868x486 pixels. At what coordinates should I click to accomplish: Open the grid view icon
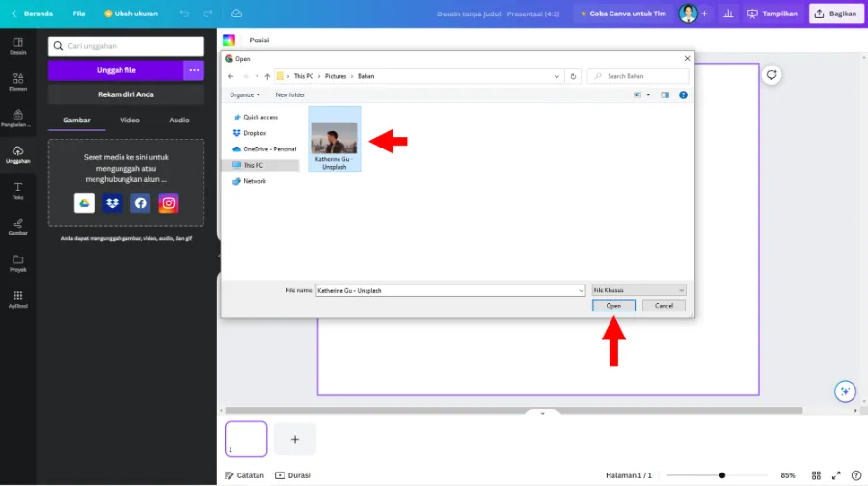(816, 475)
